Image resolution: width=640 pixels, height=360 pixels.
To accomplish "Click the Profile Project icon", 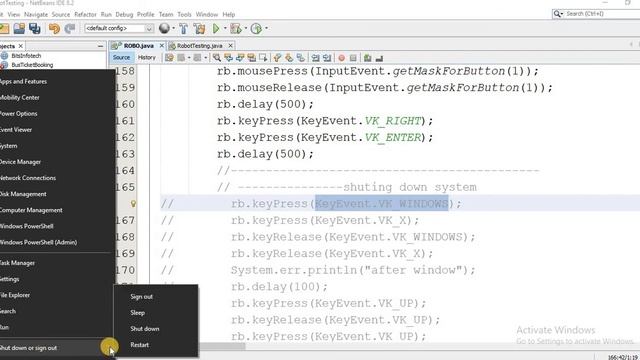I will (x=256, y=28).
